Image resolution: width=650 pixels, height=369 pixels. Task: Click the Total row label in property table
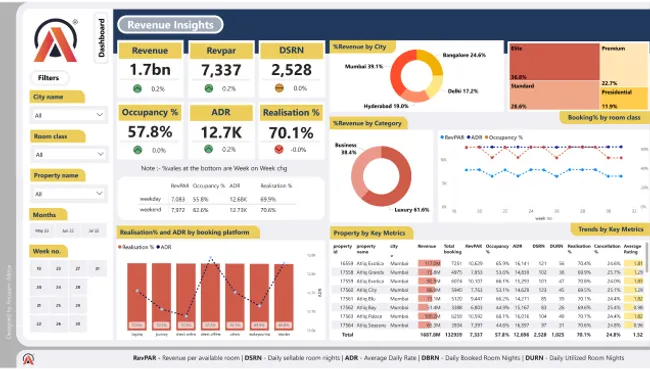tap(347, 334)
